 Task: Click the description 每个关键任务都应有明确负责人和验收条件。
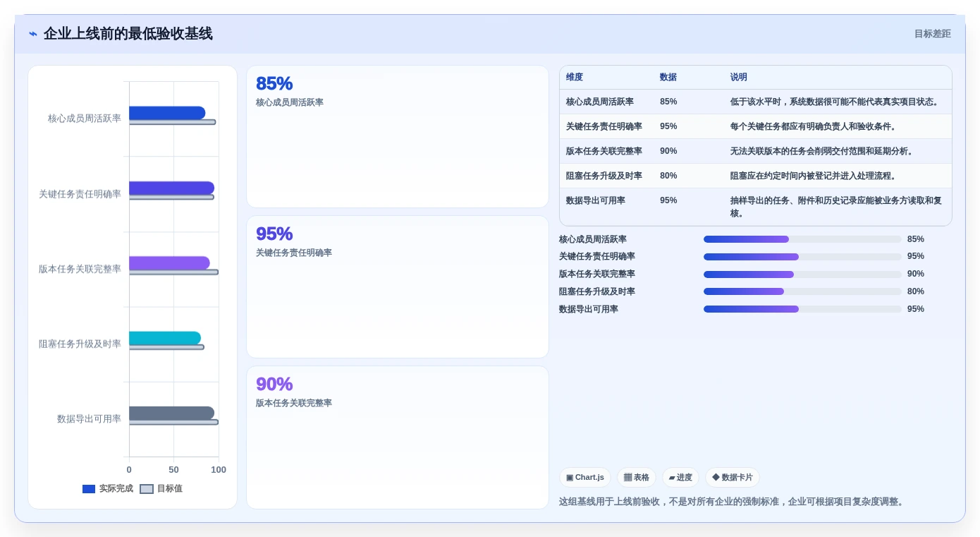[815, 126]
